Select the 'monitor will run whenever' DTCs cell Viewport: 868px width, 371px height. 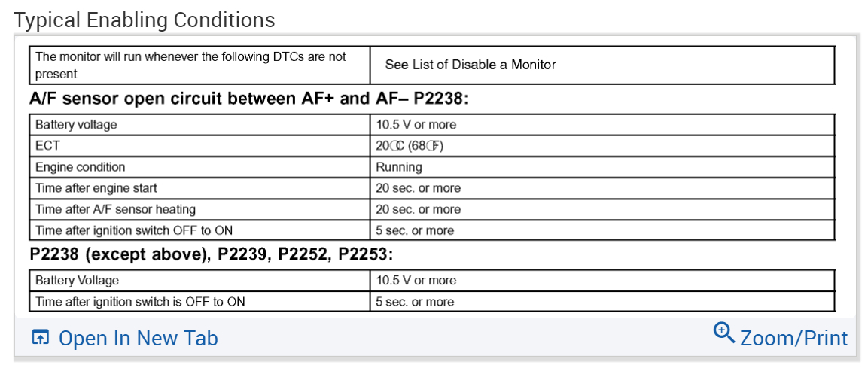191,65
